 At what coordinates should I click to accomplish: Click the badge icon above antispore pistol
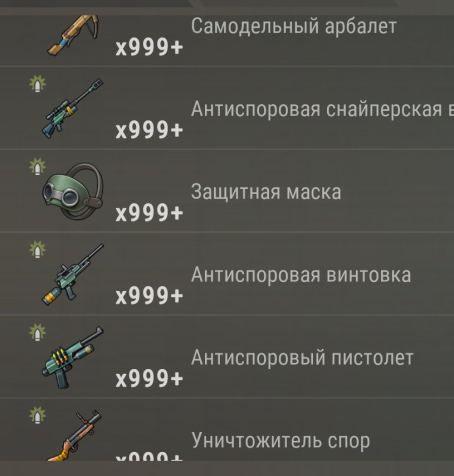38,332
